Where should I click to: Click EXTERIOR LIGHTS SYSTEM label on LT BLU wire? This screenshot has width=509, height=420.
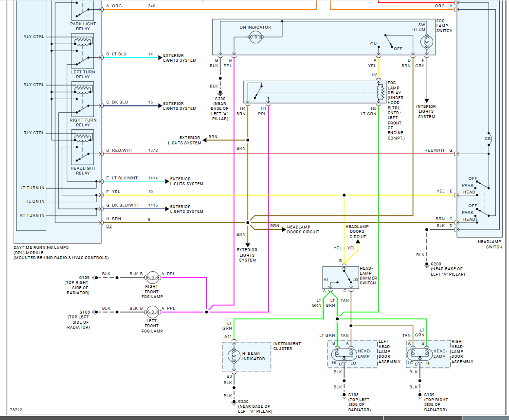[x=180, y=58]
